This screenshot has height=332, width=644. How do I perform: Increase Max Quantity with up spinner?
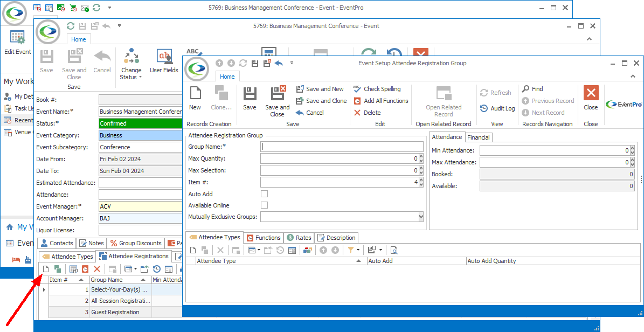[x=421, y=156]
